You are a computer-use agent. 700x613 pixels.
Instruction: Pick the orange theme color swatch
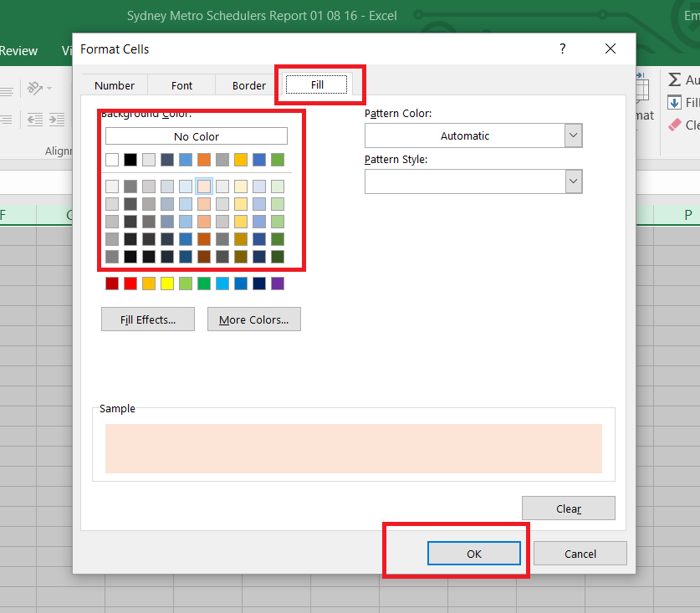(x=204, y=160)
